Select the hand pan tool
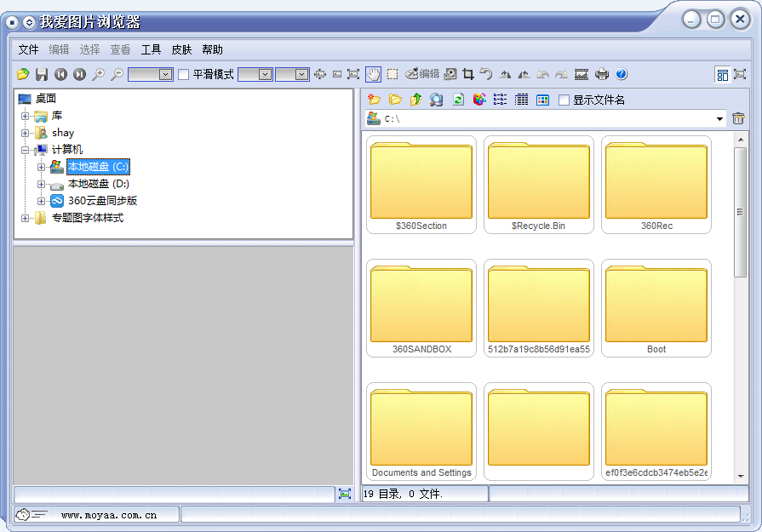 tap(372, 75)
